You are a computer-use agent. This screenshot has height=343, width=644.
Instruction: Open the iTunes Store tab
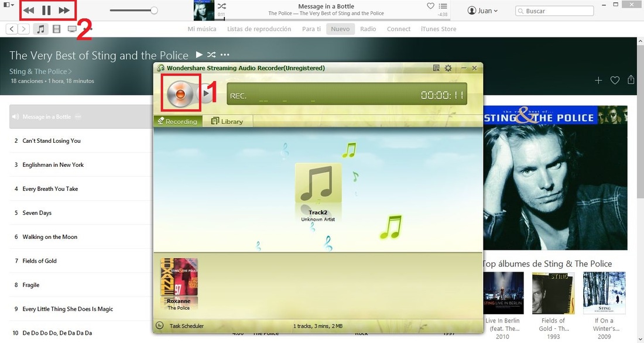[x=439, y=29]
